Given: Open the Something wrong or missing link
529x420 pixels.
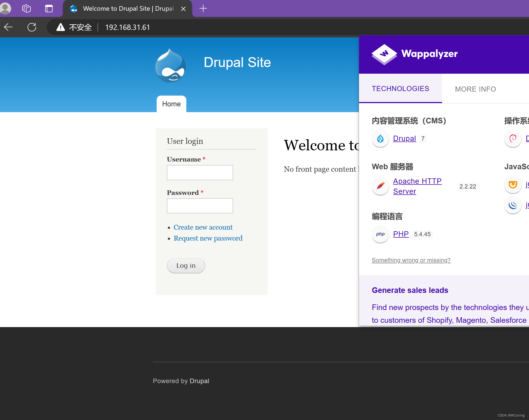Looking at the screenshot, I should point(411,260).
